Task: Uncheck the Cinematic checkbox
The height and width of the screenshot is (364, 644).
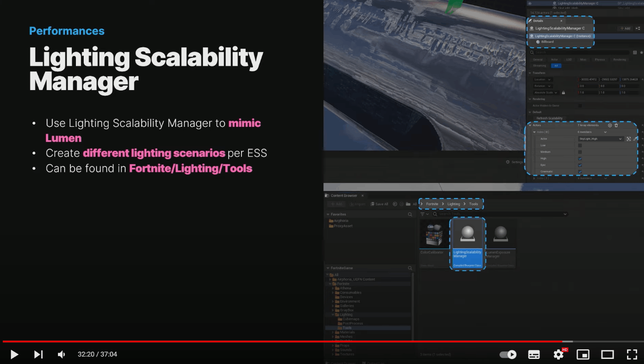Action: point(580,171)
